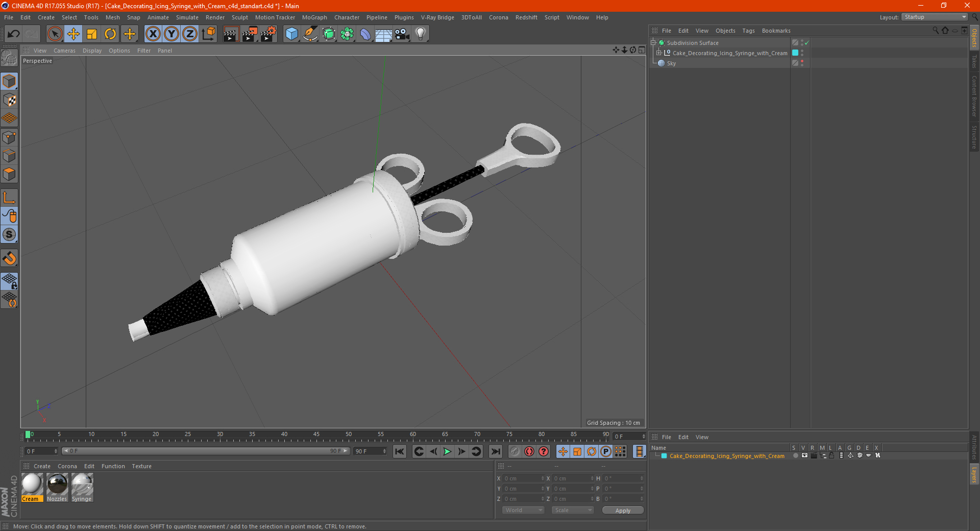The height and width of the screenshot is (531, 980).
Task: Click the Make Editable icon
Action: (x=9, y=59)
